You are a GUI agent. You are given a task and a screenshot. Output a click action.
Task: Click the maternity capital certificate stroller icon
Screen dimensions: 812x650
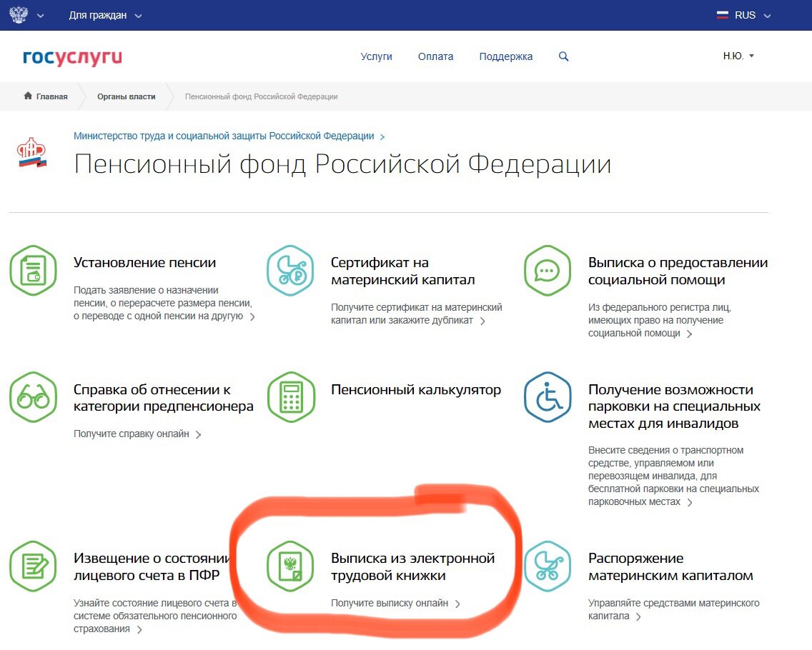(x=290, y=270)
